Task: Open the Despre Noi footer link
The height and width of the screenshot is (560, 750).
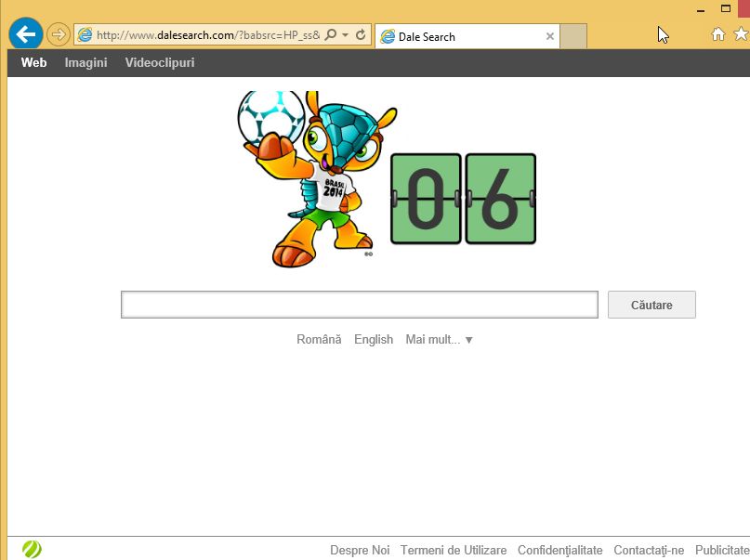Action: 360,550
